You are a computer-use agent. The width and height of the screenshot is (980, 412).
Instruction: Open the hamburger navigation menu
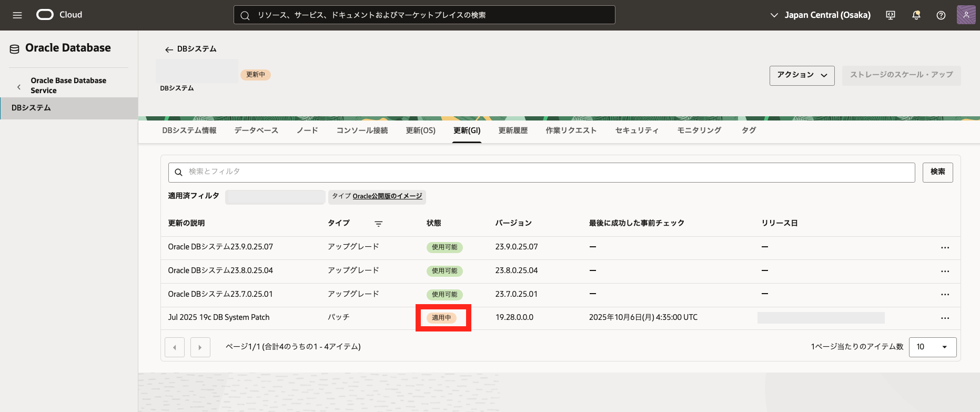pyautogui.click(x=17, y=15)
